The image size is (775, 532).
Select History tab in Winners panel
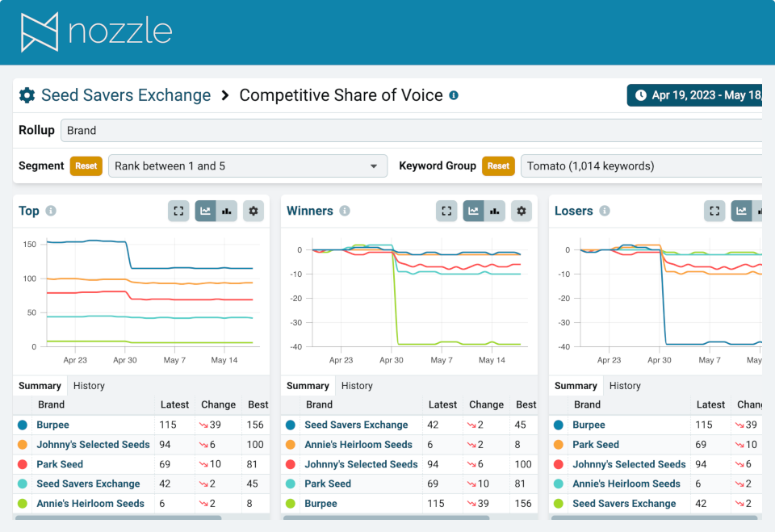(357, 386)
